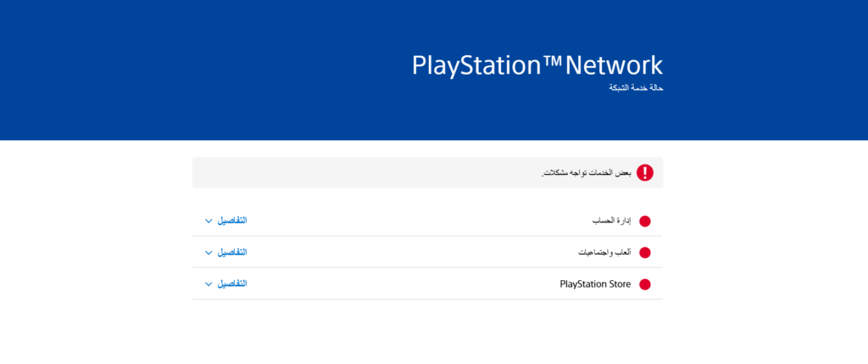This screenshot has width=868, height=364.
Task: Expand the إدارة الحساب row chevron
Action: pos(209,221)
